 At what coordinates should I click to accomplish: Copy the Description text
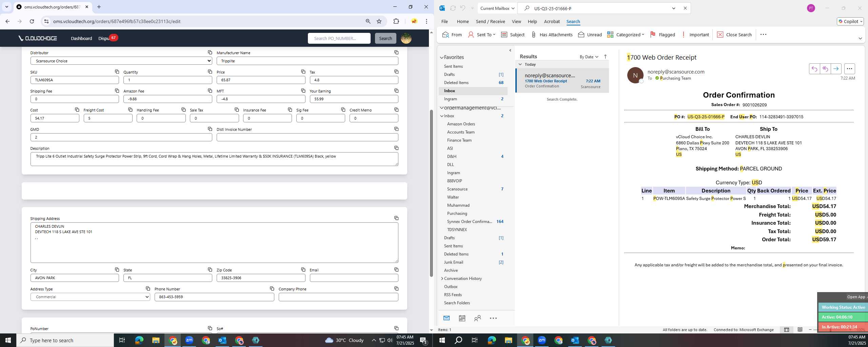(396, 148)
